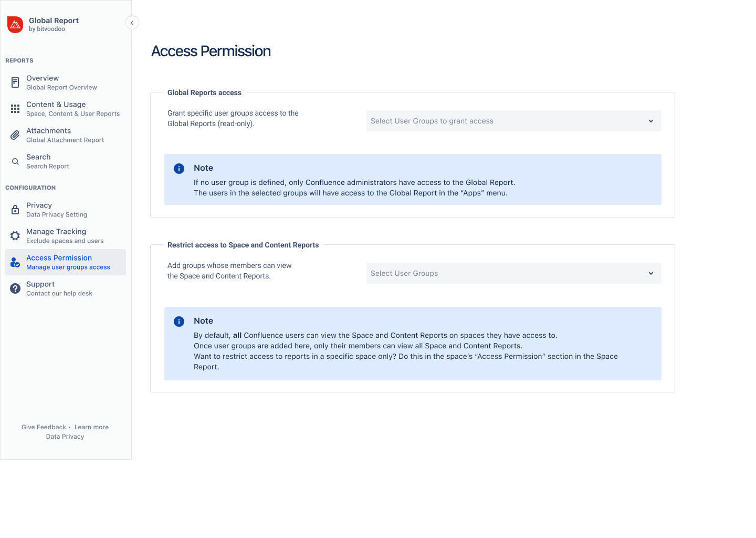
Task: Click the info icon in Global Reports note
Action: click(x=179, y=168)
